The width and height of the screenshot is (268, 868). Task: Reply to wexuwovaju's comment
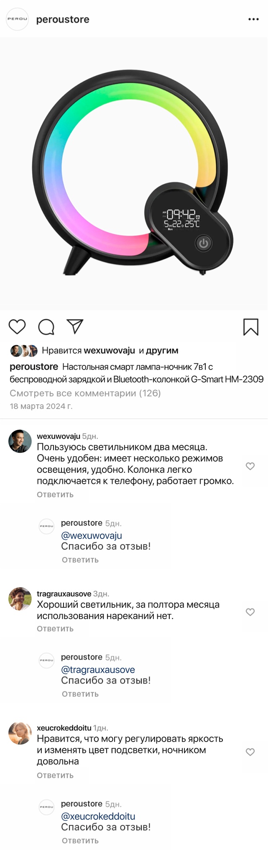pos(55,495)
